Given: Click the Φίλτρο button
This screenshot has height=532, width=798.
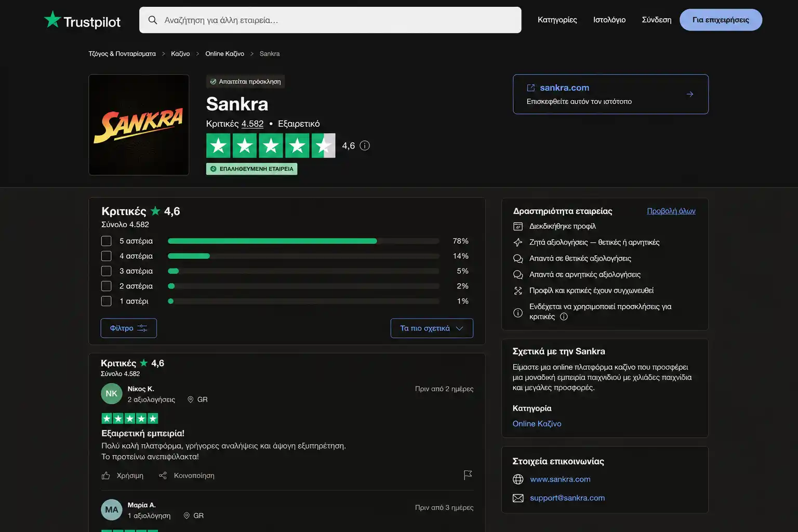Looking at the screenshot, I should [x=129, y=328].
